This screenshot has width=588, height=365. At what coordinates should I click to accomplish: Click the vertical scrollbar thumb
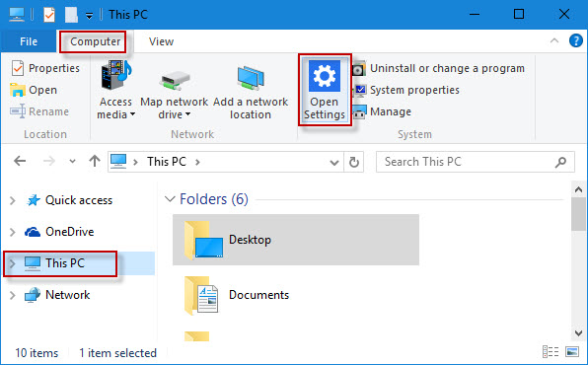click(x=578, y=214)
